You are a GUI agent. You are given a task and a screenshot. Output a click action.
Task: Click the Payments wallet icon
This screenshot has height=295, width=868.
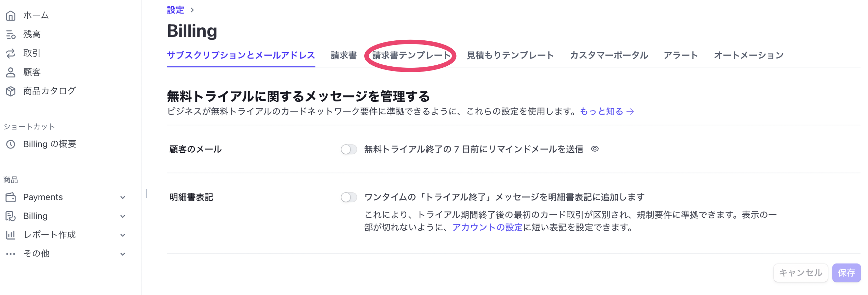coord(11,197)
